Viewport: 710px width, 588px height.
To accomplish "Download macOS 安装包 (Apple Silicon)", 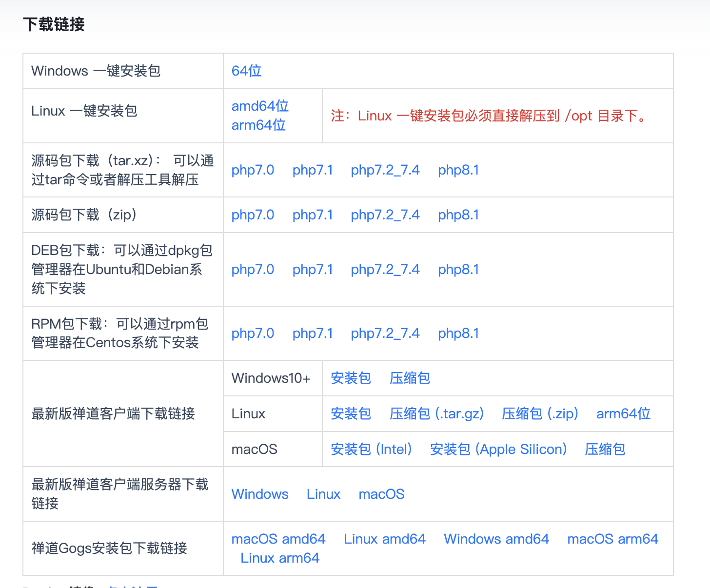I will tap(498, 449).
